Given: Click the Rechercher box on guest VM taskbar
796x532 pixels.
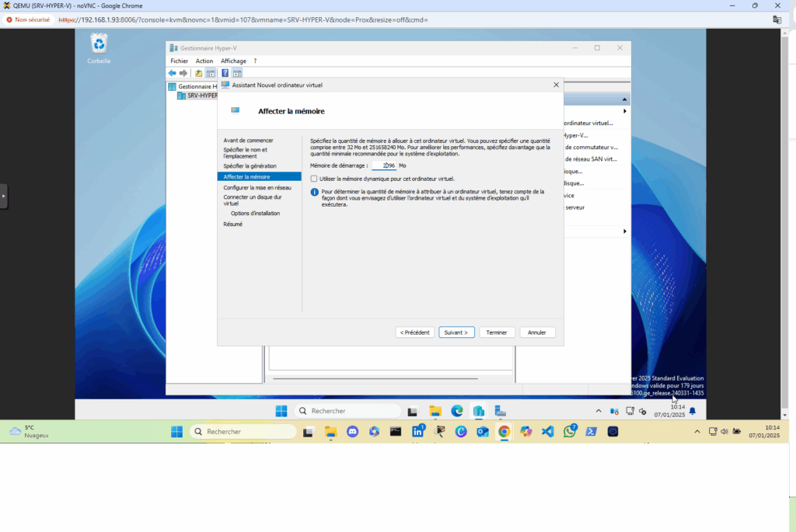Looking at the screenshot, I should coord(348,411).
